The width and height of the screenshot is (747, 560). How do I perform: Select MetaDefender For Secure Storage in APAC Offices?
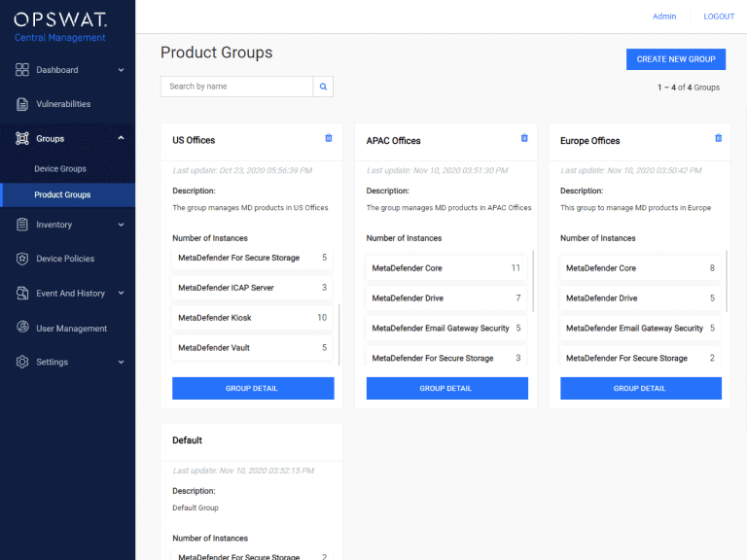446,357
